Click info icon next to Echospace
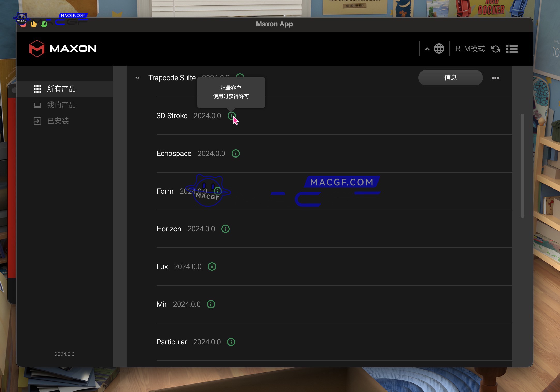Screen dimensions: 560x392 tap(236, 153)
